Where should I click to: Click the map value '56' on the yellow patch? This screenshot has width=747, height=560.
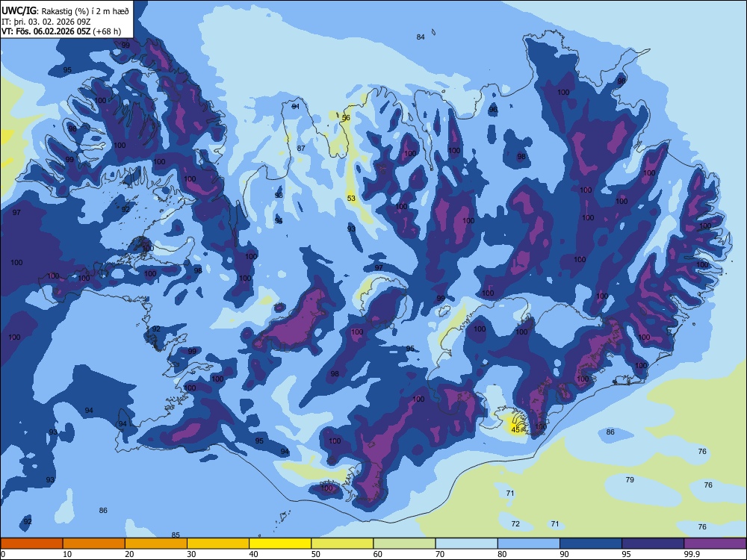coord(346,118)
